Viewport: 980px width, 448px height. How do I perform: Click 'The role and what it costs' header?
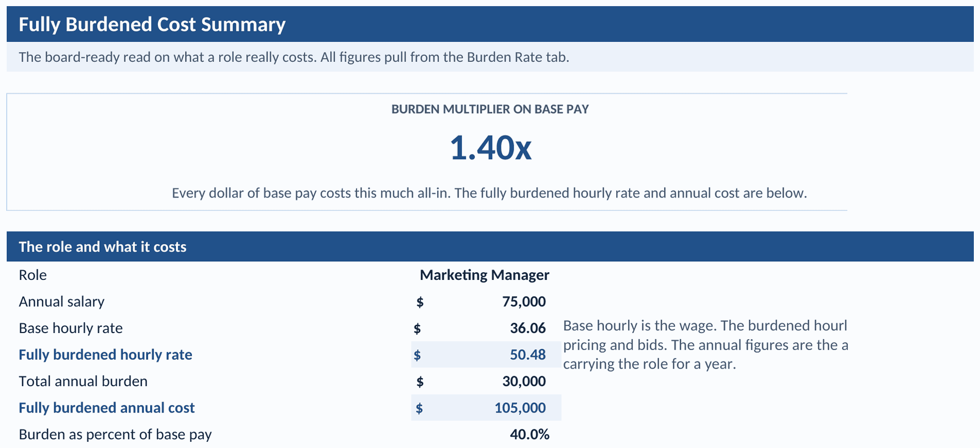[102, 247]
